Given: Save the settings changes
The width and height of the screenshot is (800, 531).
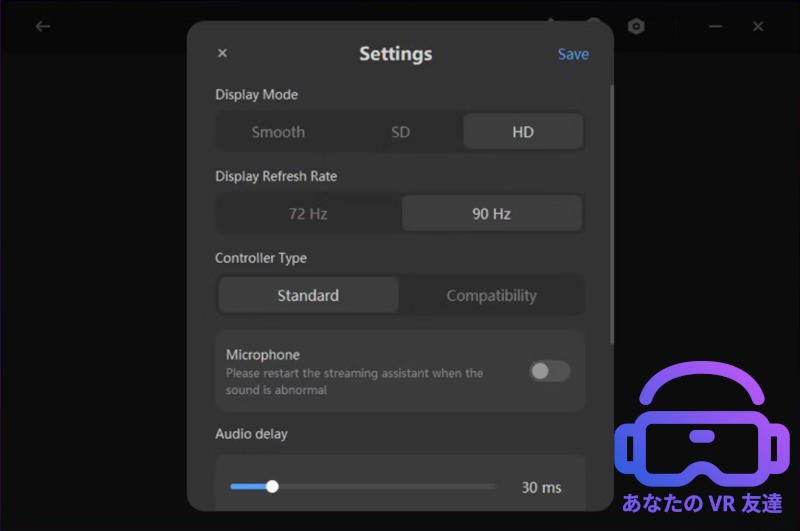Looking at the screenshot, I should click(573, 54).
